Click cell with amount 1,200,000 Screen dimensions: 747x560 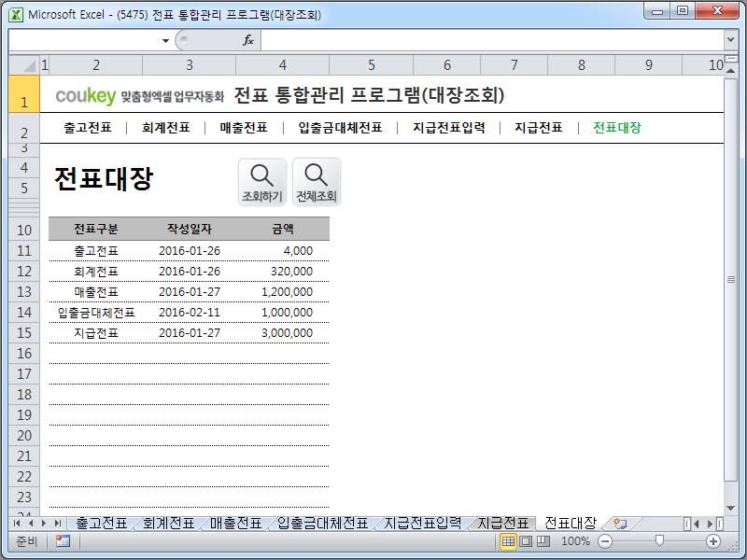pyautogui.click(x=283, y=292)
